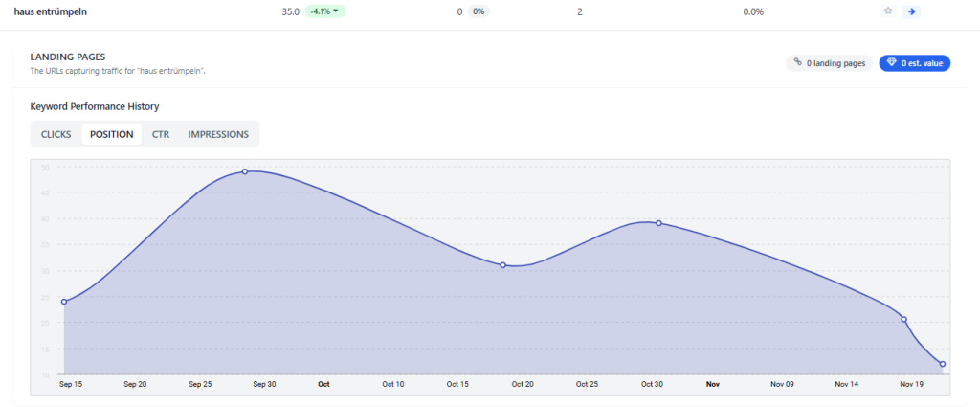The image size is (980, 407).
Task: Click the diamond icon in est. value badge
Action: pos(891,62)
